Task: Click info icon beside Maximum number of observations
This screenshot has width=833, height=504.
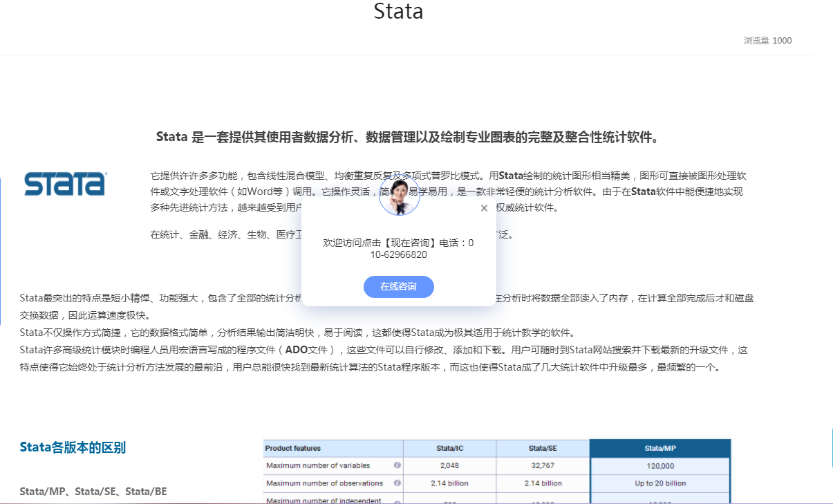Action: (397, 483)
